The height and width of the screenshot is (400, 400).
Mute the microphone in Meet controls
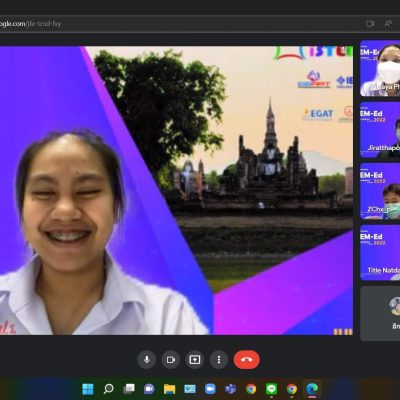point(147,360)
